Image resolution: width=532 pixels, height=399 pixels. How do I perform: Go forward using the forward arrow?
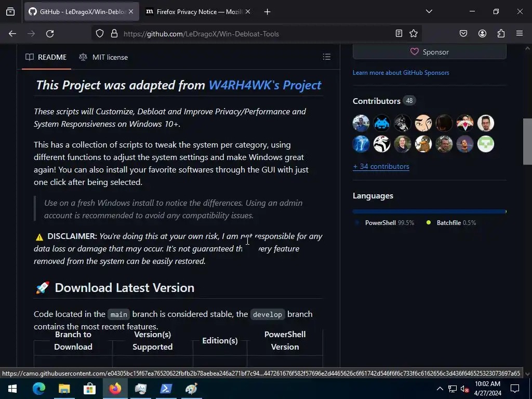(x=31, y=34)
